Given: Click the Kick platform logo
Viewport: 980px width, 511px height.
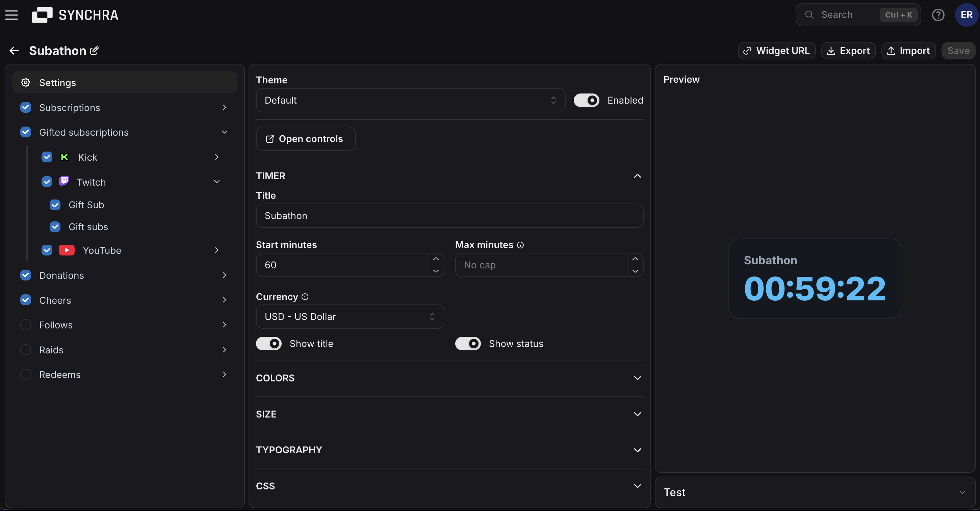Looking at the screenshot, I should pyautogui.click(x=64, y=157).
